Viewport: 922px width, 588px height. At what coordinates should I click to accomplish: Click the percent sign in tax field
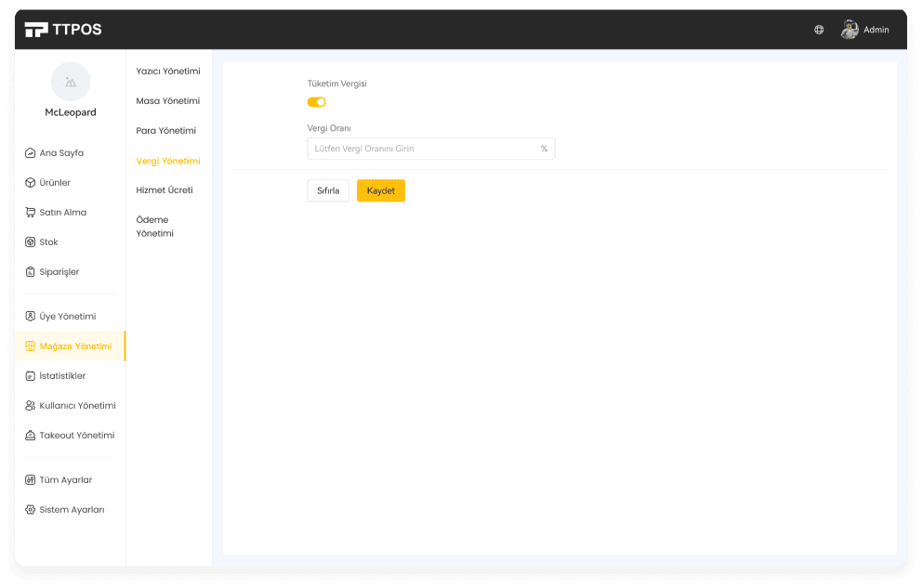pyautogui.click(x=544, y=149)
